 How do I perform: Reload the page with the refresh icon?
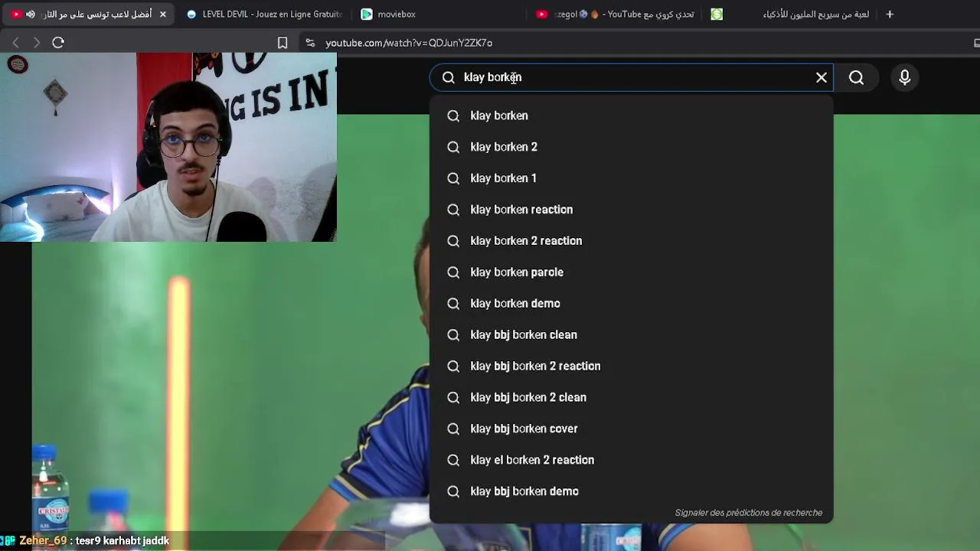[58, 43]
